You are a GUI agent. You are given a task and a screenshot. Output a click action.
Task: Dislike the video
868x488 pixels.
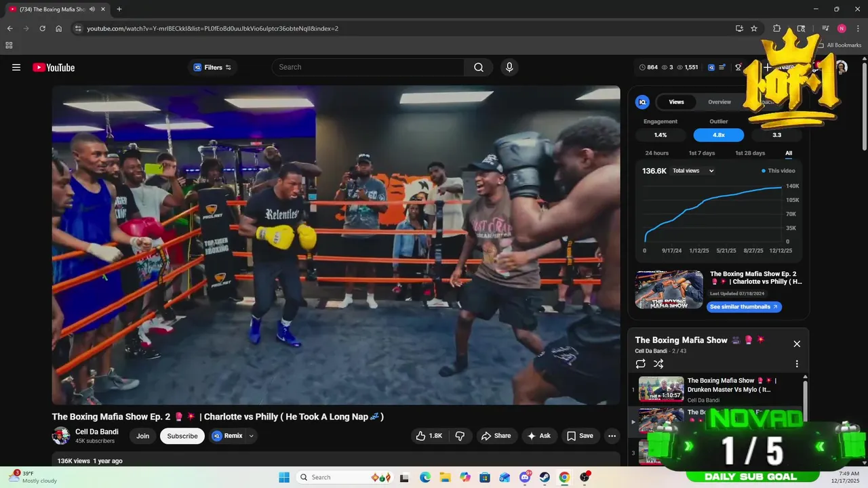point(460,436)
